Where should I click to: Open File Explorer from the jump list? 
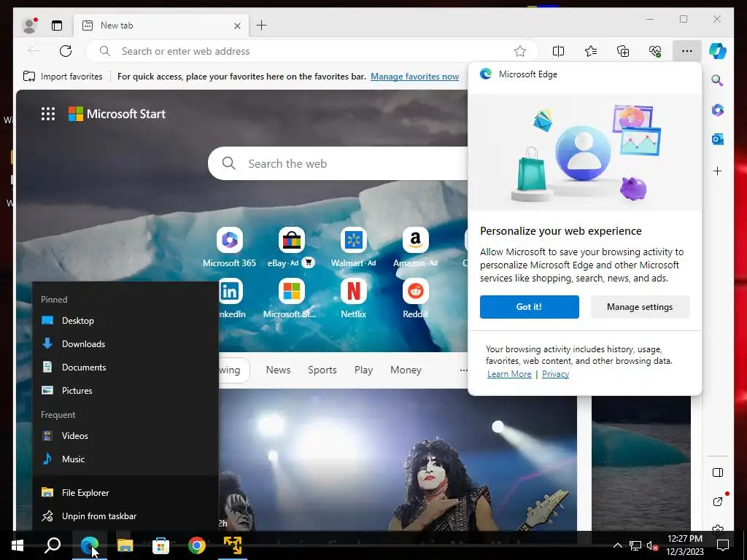tap(125, 492)
